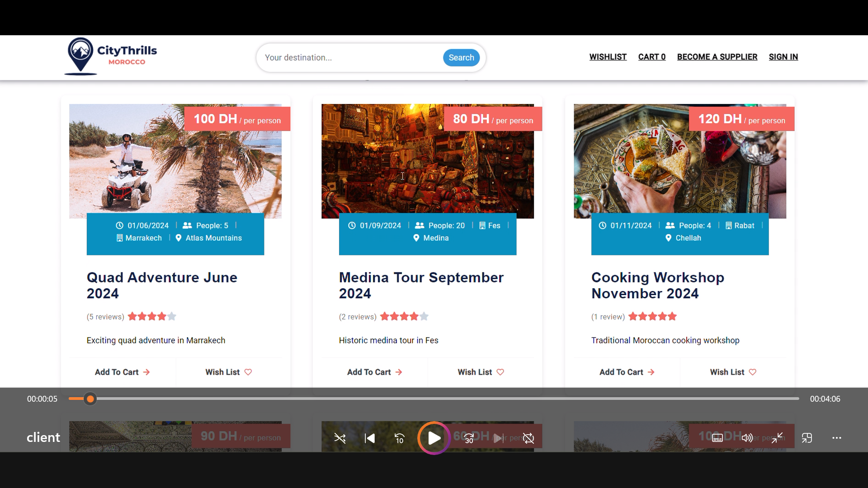Open the WISHLIST menu link
The width and height of the screenshot is (868, 488).
coord(608,57)
